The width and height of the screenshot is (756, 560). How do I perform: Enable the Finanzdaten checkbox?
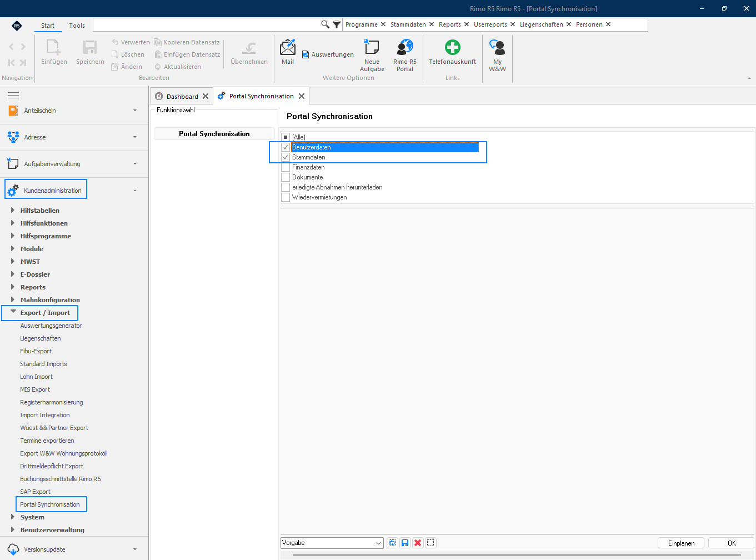[x=286, y=167]
